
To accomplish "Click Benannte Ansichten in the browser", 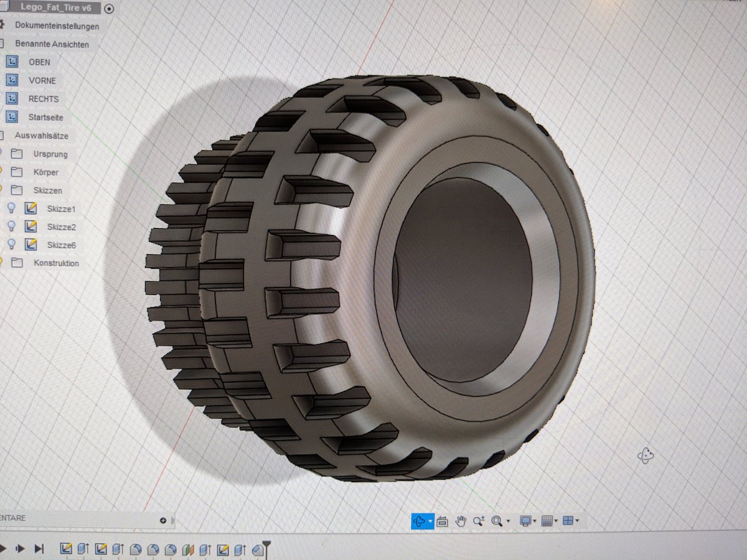I will 52,44.
